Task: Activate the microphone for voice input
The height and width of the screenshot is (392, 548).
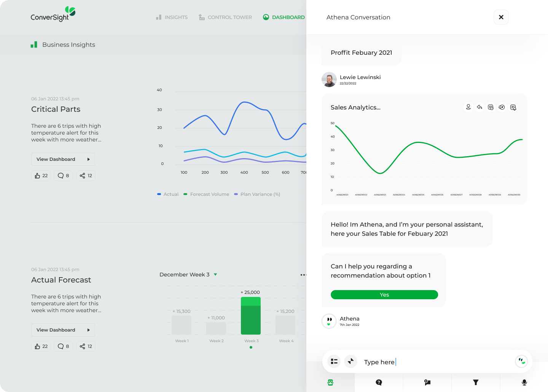Action: 524,382
